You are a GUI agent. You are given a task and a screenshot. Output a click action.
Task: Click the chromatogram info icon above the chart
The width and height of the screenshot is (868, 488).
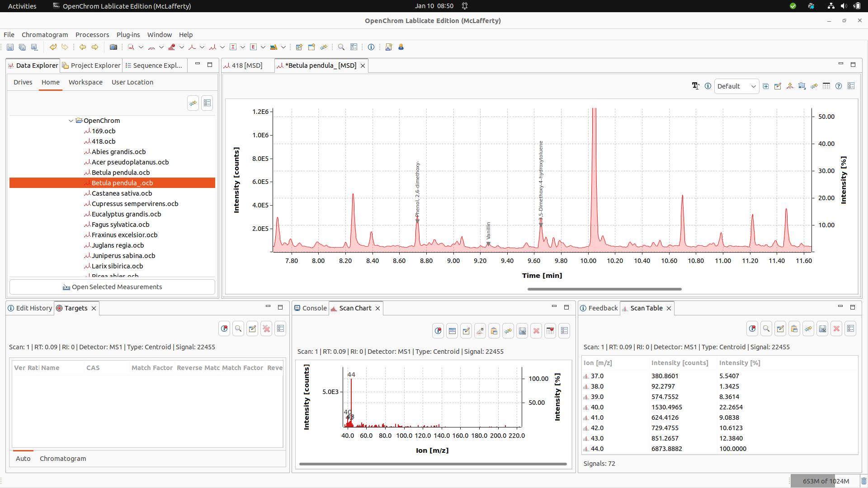(708, 86)
